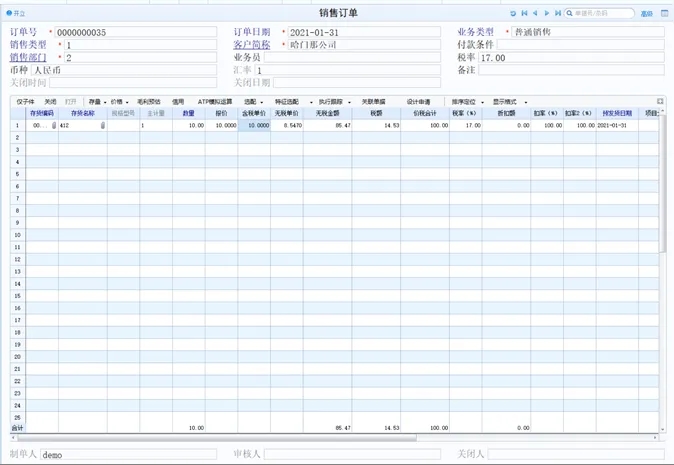674x465 pixels.
Task: Click lookup icon in 存货编码 cell
Action: (53, 126)
